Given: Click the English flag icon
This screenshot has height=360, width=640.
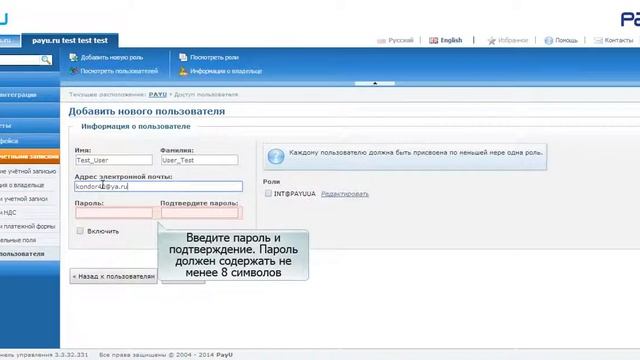Looking at the screenshot, I should tap(433, 40).
